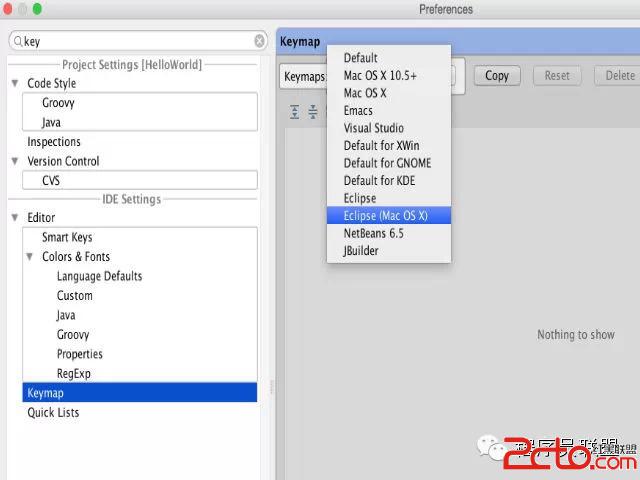Clear the search field text
640x480 pixels.
point(259,41)
